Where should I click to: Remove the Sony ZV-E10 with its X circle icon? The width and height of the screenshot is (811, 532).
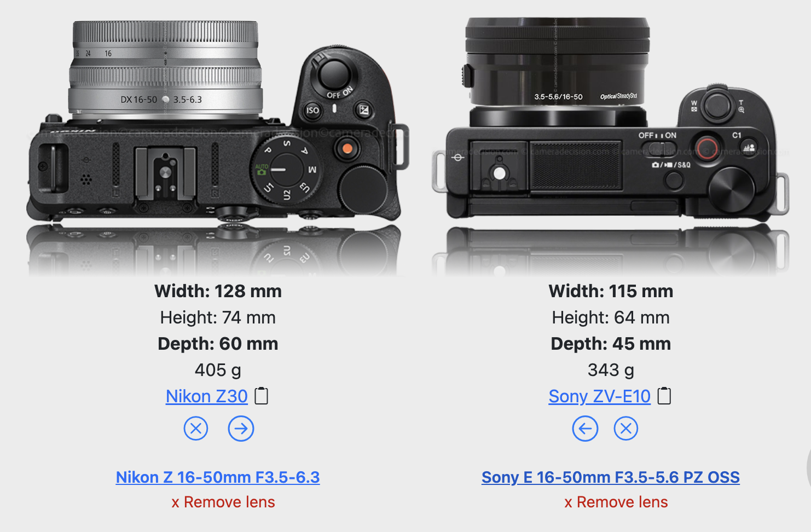pyautogui.click(x=626, y=429)
